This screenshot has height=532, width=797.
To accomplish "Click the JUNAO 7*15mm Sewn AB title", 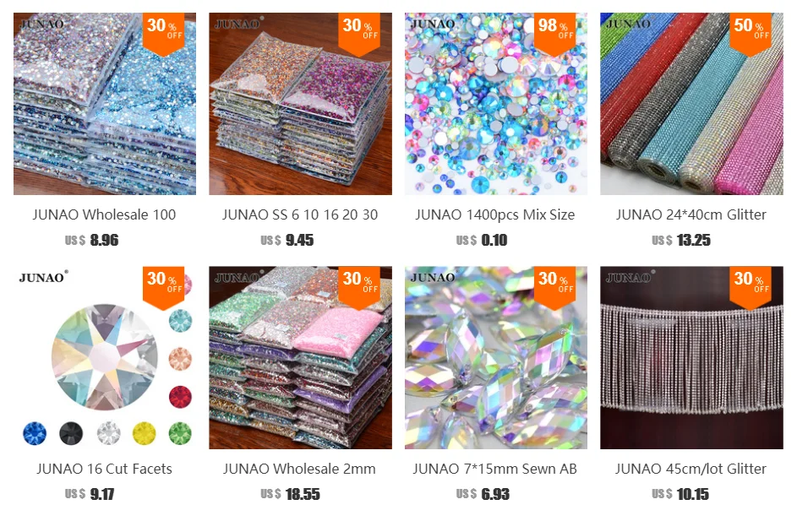I will 495,469.
